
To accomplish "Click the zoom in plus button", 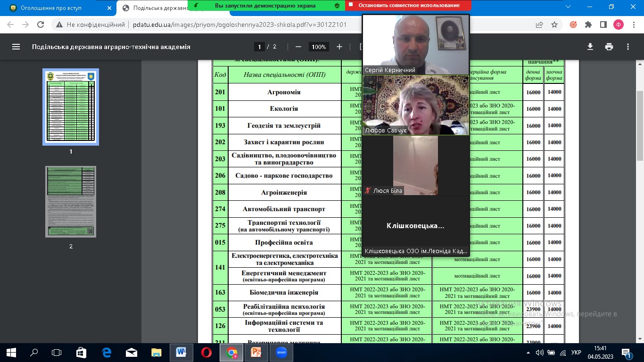I will (339, 47).
